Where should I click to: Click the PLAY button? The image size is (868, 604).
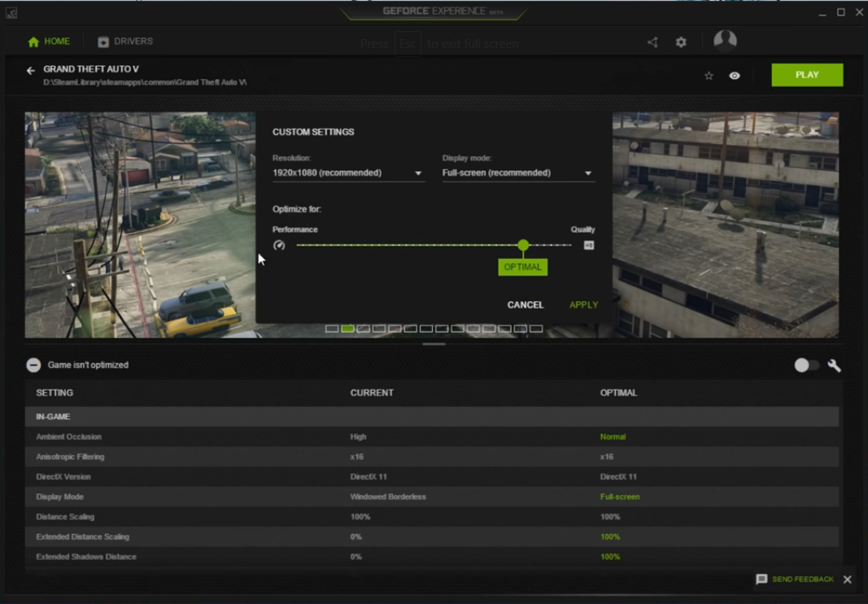pyautogui.click(x=807, y=75)
